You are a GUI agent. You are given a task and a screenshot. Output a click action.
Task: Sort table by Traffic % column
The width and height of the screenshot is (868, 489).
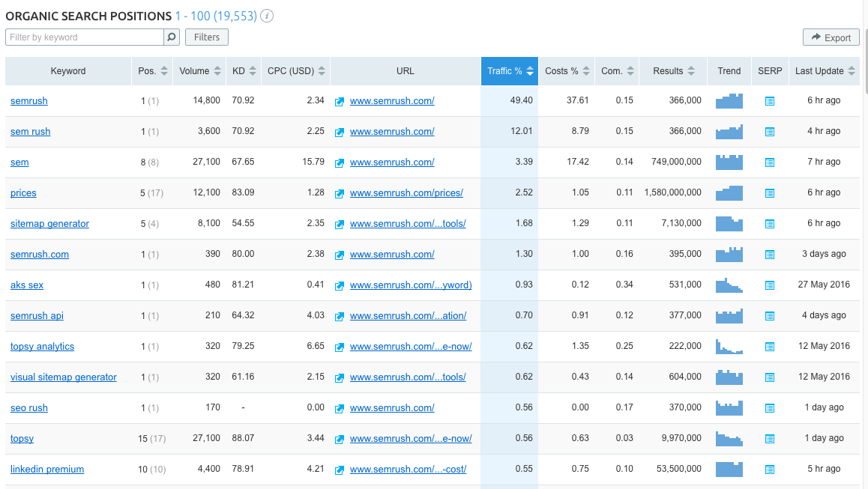(x=509, y=71)
